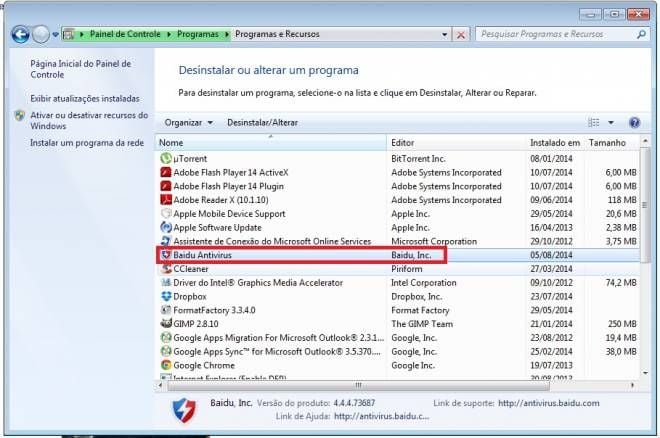Click the Programas e Recursos breadcrumb
The height and width of the screenshot is (438, 660).
pos(277,34)
